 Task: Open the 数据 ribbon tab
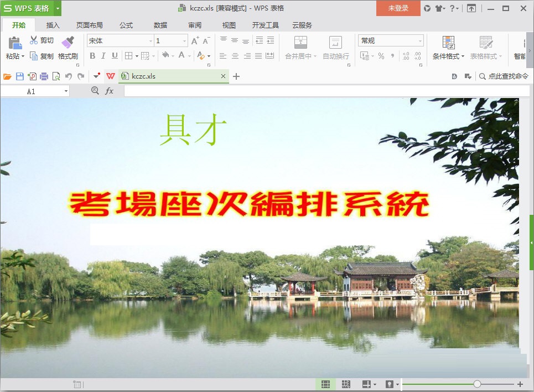(x=160, y=25)
